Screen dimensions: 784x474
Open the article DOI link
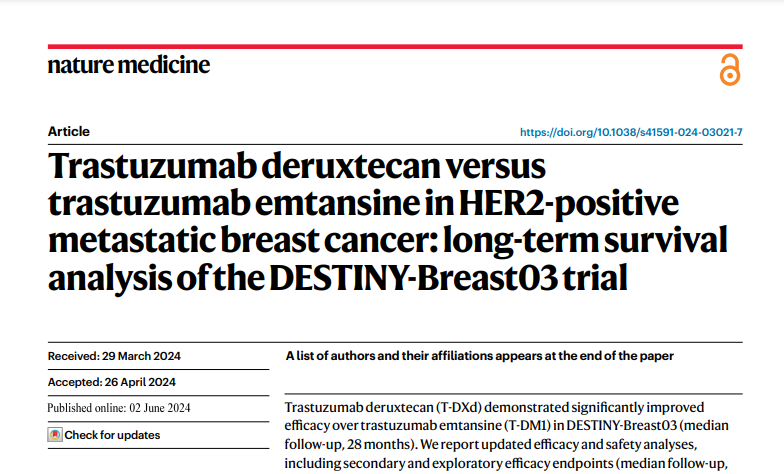(631, 132)
